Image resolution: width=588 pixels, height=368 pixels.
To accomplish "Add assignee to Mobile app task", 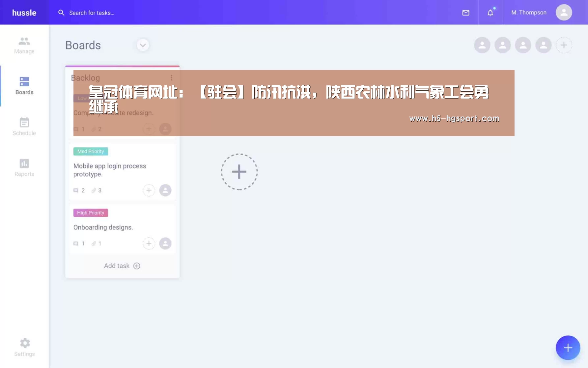I will [149, 190].
